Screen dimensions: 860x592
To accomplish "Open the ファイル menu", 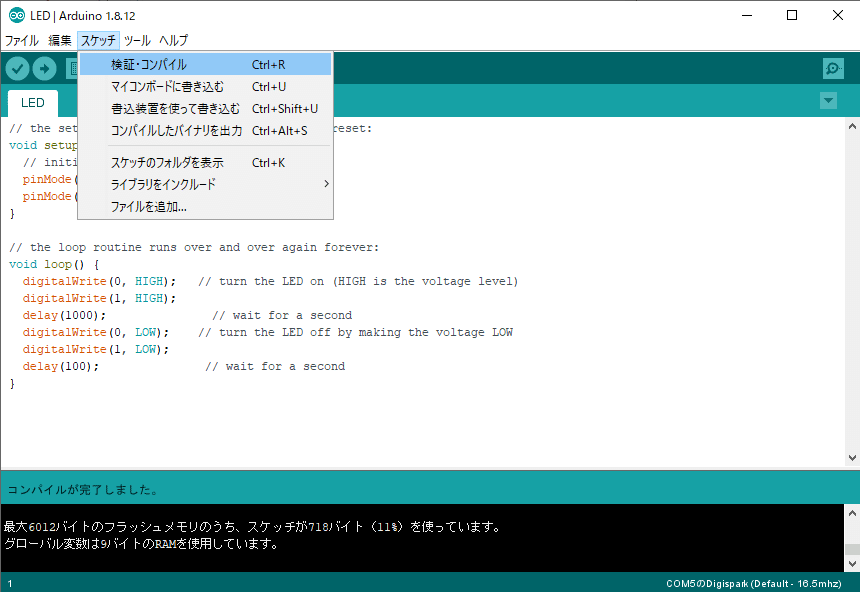I will point(21,41).
